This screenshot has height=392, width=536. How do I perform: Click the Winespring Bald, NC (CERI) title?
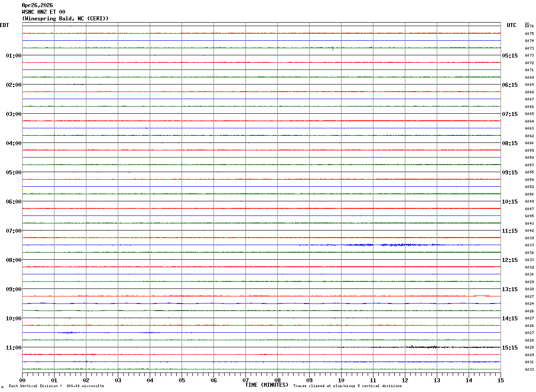click(x=65, y=19)
